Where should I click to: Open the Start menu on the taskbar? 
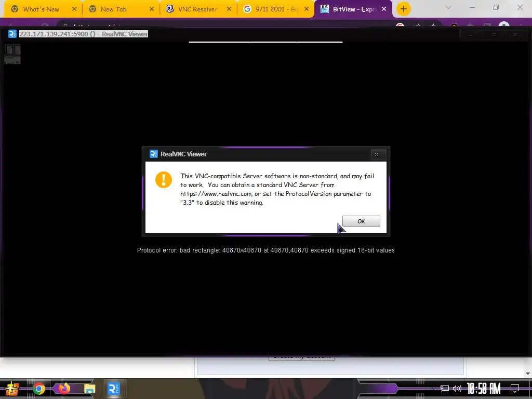[x=12, y=389]
